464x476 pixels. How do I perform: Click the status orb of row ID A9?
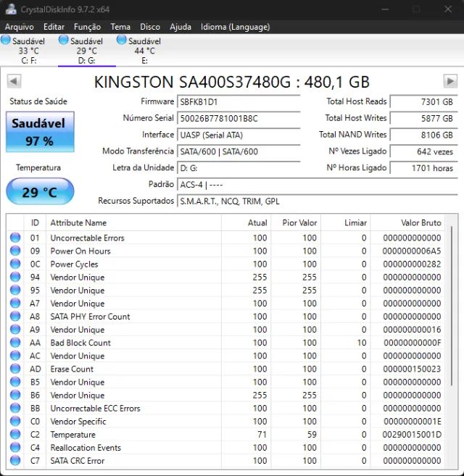pos(15,329)
